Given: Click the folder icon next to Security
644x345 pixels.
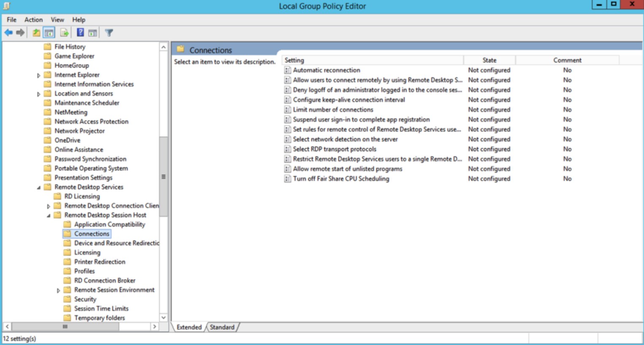Looking at the screenshot, I should [67, 299].
